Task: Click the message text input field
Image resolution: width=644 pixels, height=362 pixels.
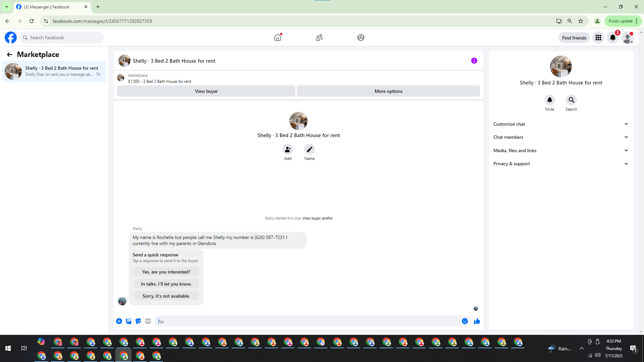Action: tap(309, 321)
